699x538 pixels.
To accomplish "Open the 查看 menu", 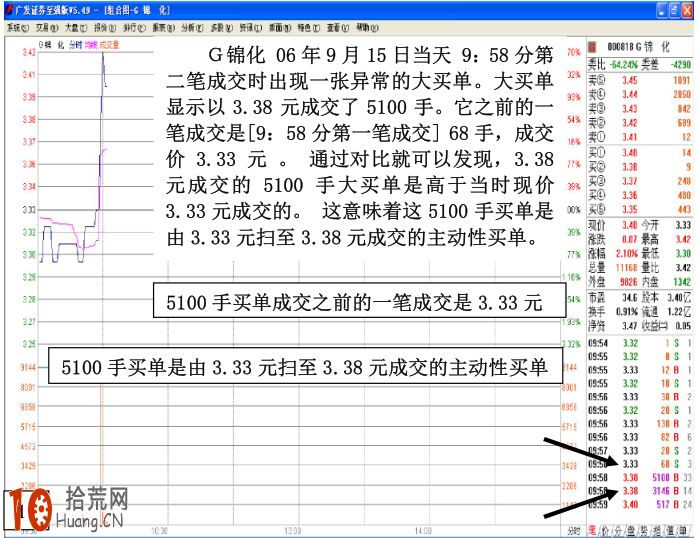I will 337,28.
